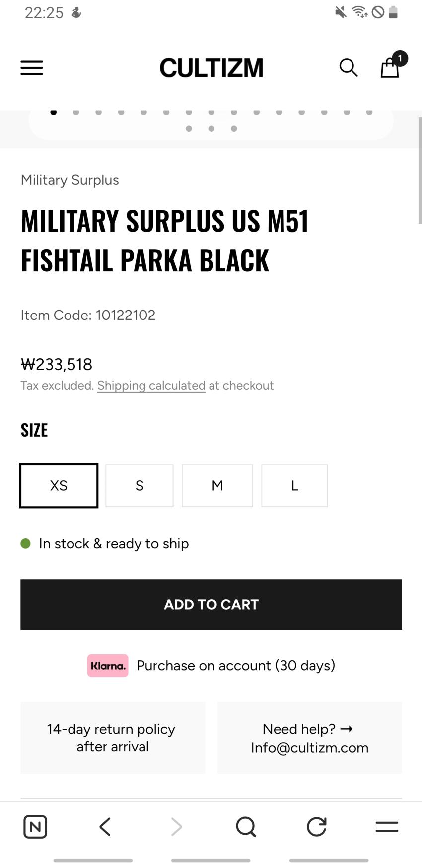Tap the browser forward arrow
422x868 pixels.
(x=176, y=827)
